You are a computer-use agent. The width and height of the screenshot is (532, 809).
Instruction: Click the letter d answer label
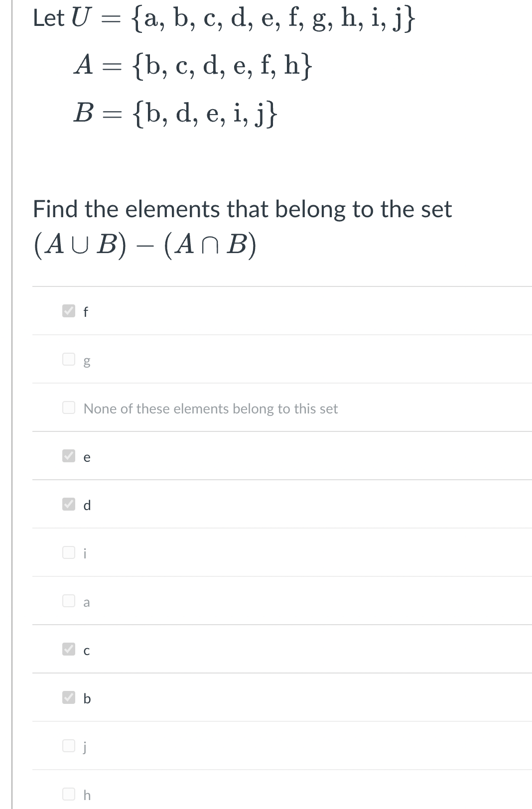(x=87, y=505)
